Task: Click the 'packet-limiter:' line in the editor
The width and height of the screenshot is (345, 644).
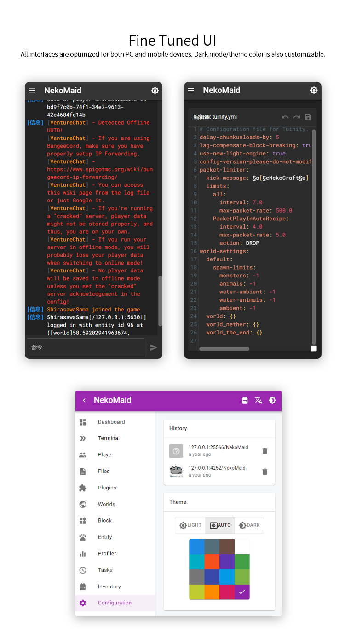Action: coord(224,170)
